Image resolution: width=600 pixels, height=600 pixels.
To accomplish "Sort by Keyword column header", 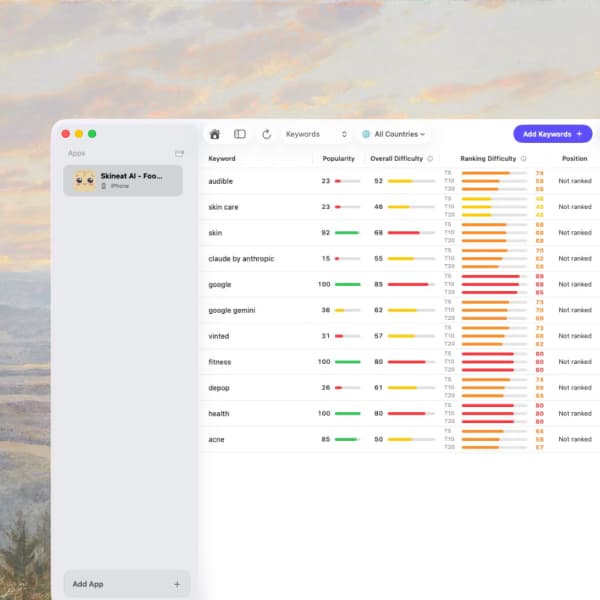I will click(222, 158).
